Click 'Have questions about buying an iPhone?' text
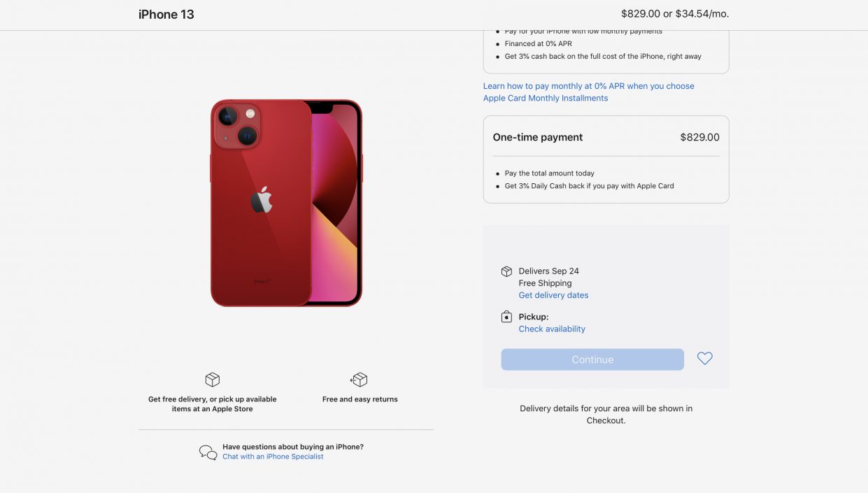Screen dimensions: 868x493 293,447
